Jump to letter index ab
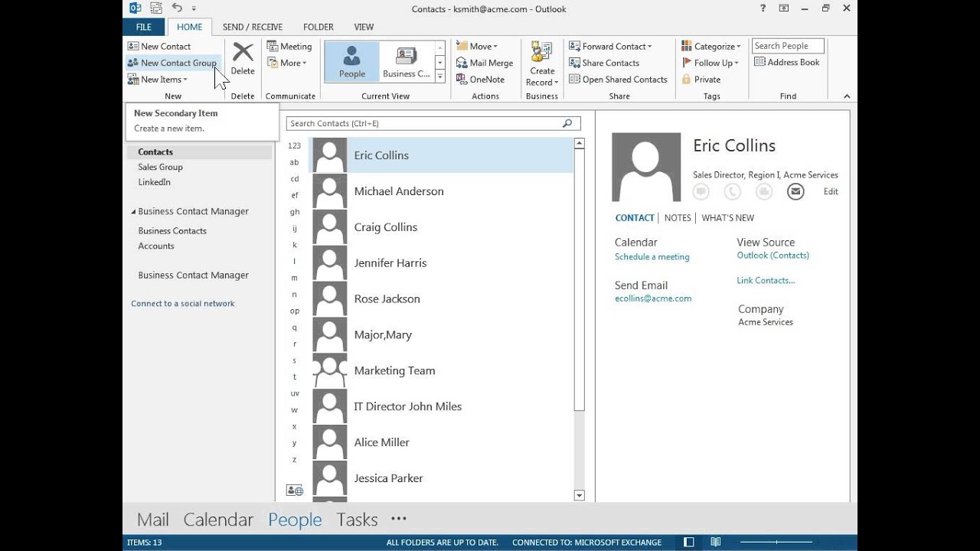Image resolution: width=980 pixels, height=551 pixels. click(x=294, y=162)
